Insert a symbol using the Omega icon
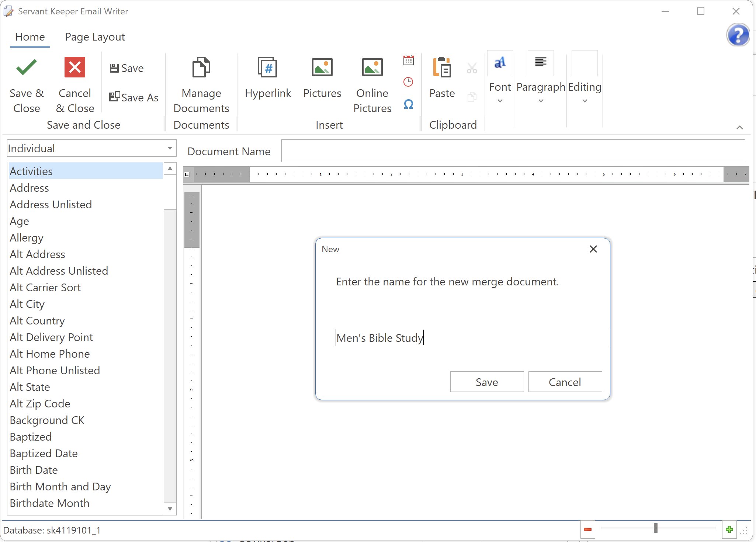This screenshot has width=756, height=542. 408,104
